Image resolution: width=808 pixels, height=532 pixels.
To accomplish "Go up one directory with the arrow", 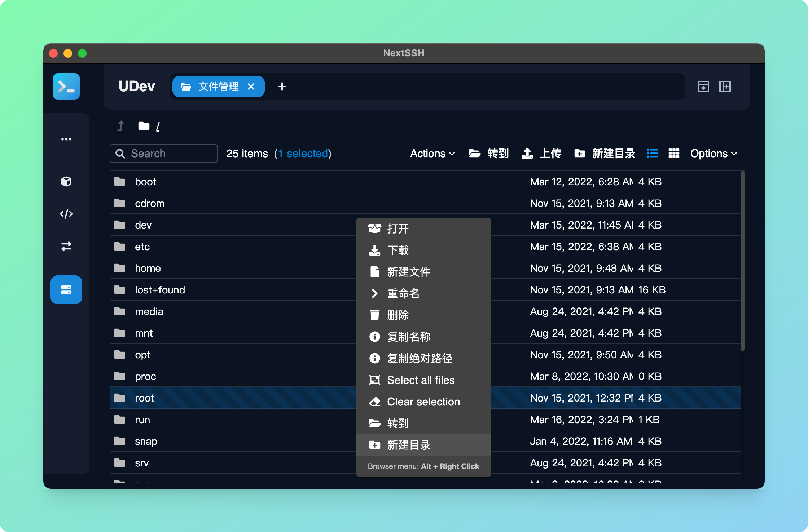I will click(121, 126).
